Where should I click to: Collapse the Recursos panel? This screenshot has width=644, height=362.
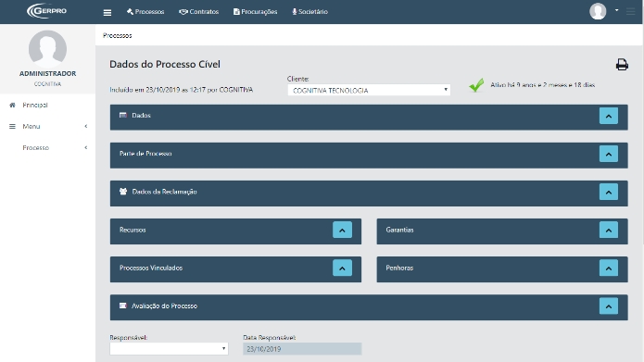(x=342, y=231)
